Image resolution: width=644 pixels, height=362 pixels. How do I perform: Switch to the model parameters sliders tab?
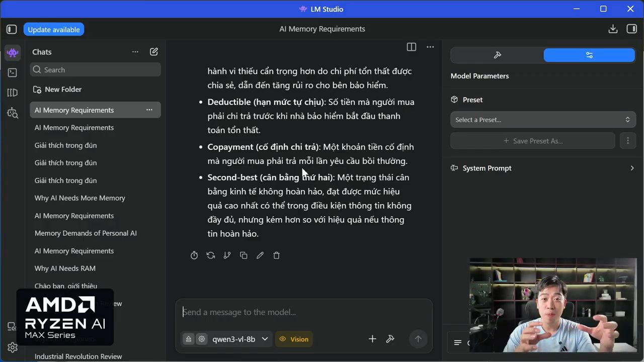click(x=589, y=55)
